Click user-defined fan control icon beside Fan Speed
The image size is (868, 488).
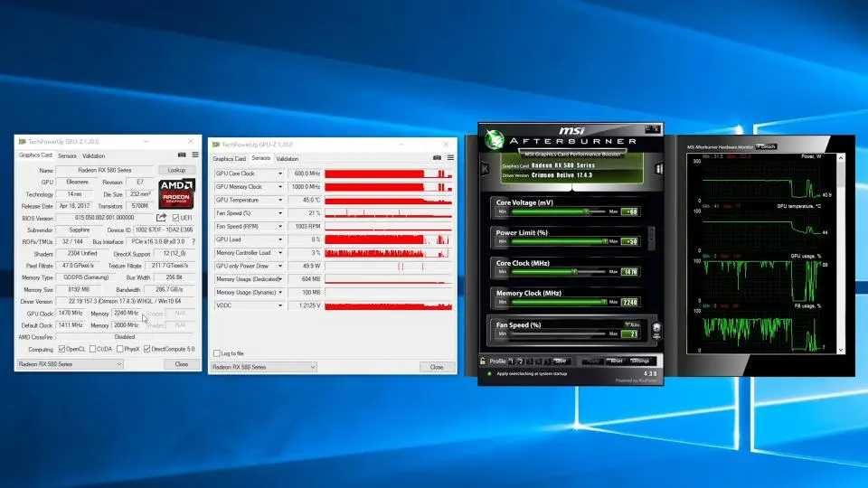point(656,331)
